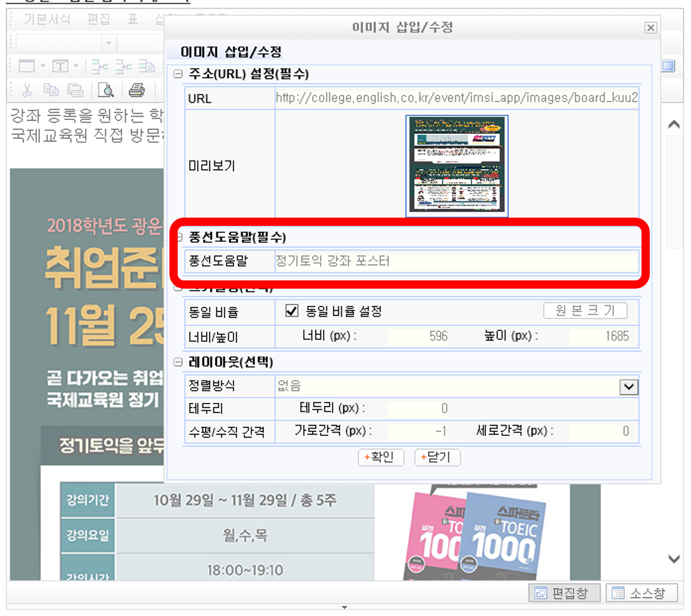Click the 강의기간 label cell

88,500
